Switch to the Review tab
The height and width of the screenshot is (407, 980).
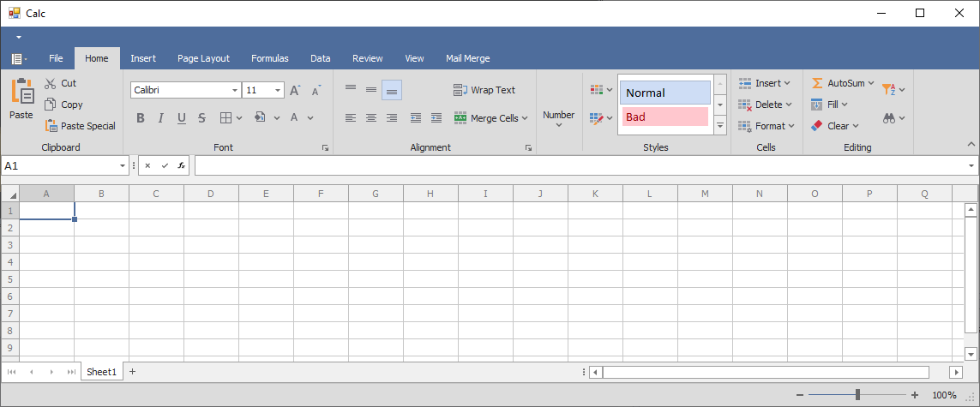[368, 58]
